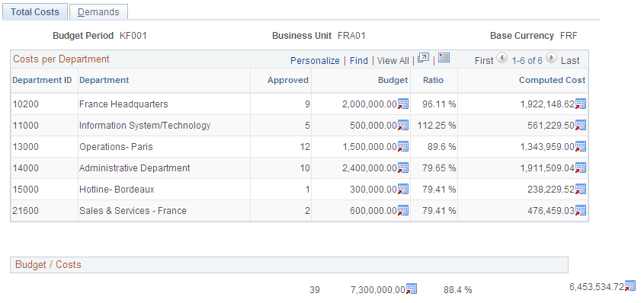
Task: Click approved count 12 for Operations- Paris
Action: click(305, 147)
